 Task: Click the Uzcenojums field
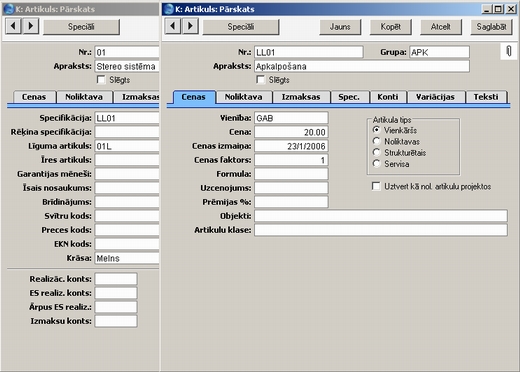pyautogui.click(x=291, y=188)
